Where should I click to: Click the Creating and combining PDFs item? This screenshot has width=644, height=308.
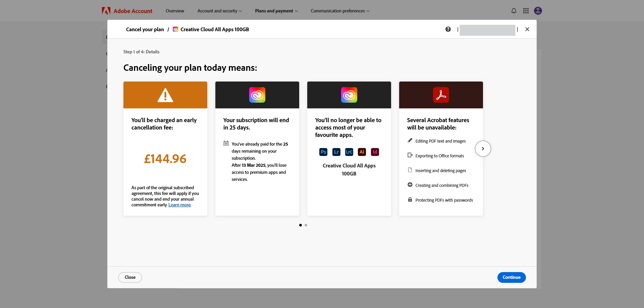click(x=442, y=186)
